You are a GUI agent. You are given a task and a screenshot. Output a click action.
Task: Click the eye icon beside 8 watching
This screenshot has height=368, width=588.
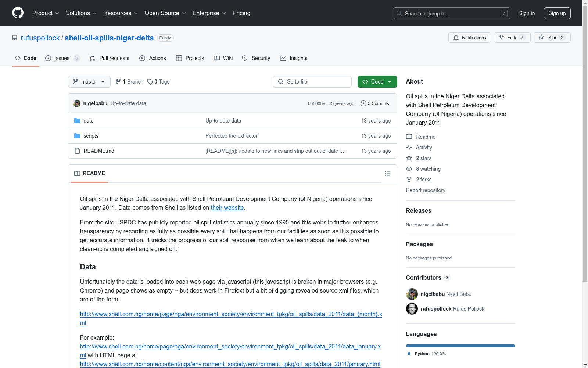409,169
